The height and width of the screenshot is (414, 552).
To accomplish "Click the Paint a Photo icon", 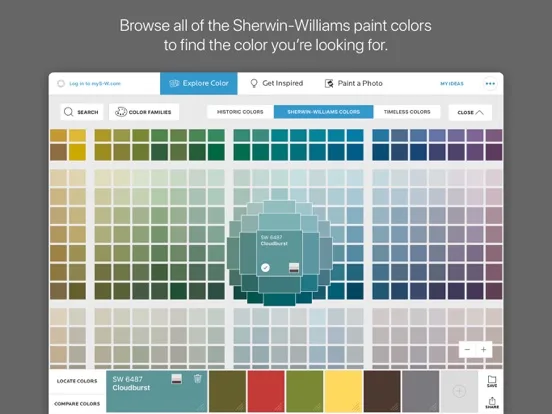I will coord(329,83).
